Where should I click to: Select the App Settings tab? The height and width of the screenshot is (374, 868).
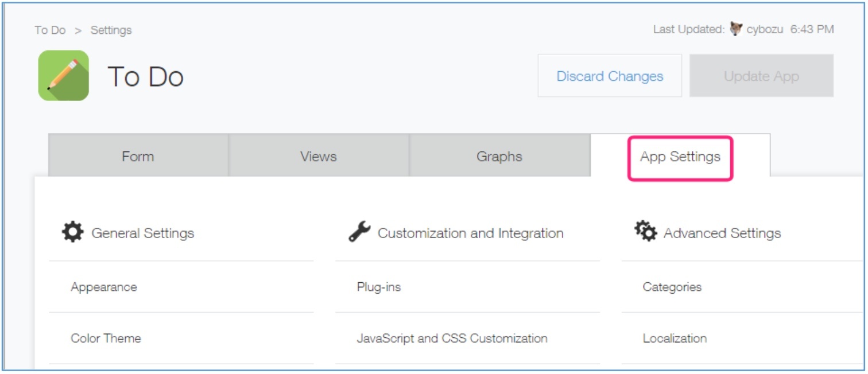[x=680, y=157]
